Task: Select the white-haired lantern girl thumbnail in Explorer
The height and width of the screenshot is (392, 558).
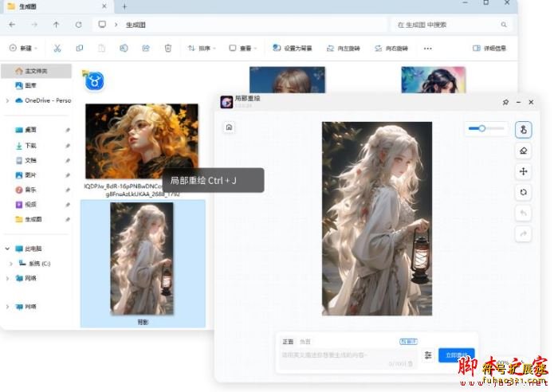Action: click(142, 259)
